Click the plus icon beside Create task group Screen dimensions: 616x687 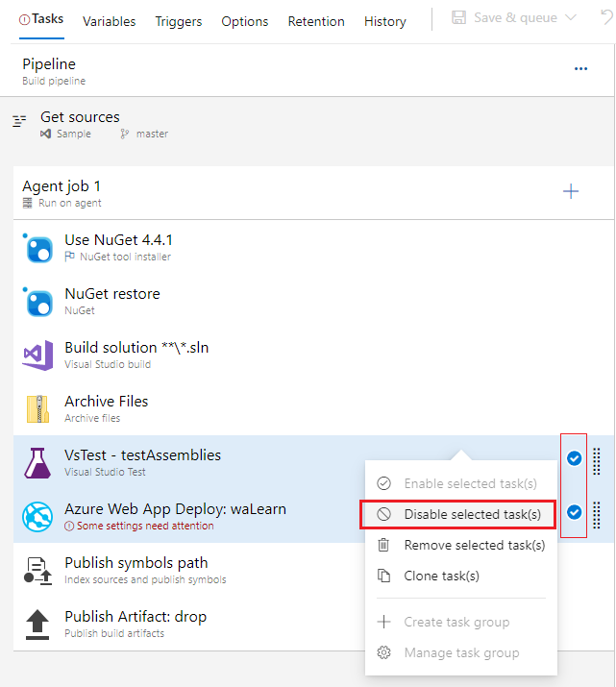pyautogui.click(x=383, y=622)
